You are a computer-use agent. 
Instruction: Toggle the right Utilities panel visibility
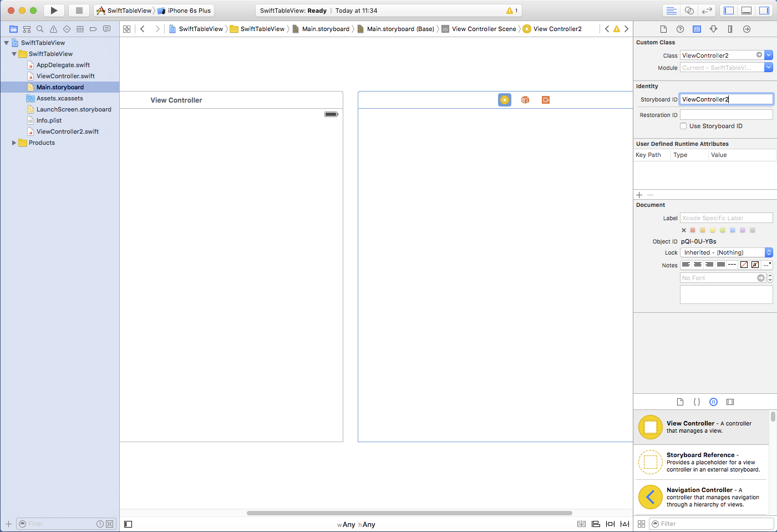(764, 11)
